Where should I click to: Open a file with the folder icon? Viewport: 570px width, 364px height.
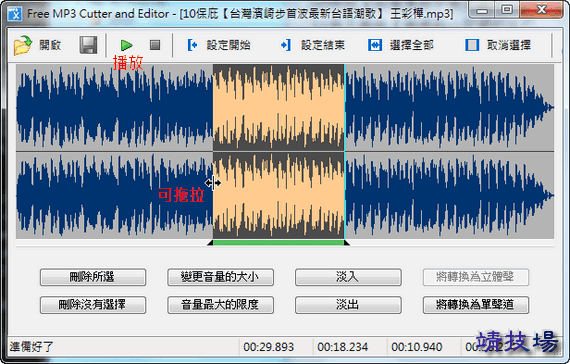click(23, 45)
